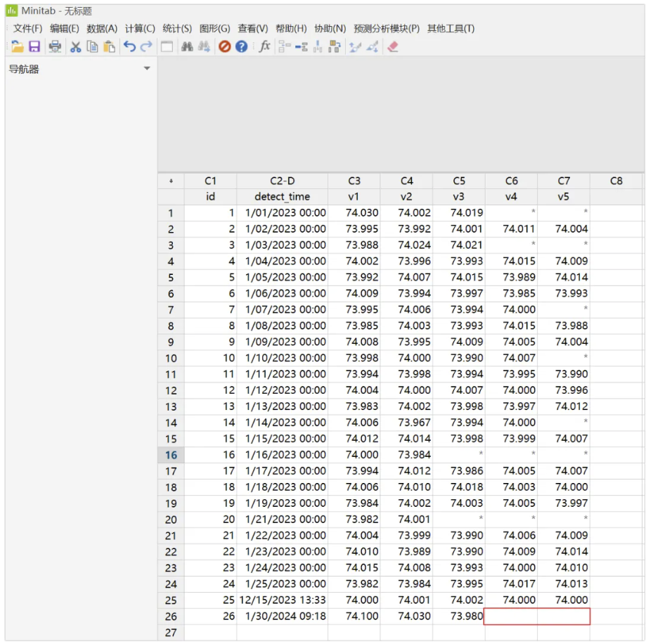Screen dimensions: 646x644
Task: Open the fx formula function tool
Action: [x=264, y=46]
